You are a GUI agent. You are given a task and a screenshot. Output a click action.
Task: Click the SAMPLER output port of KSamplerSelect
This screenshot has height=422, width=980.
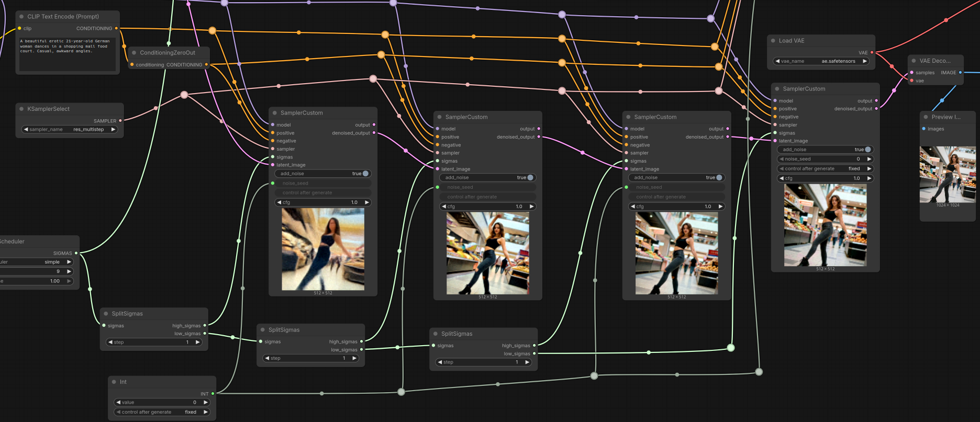[x=120, y=121]
